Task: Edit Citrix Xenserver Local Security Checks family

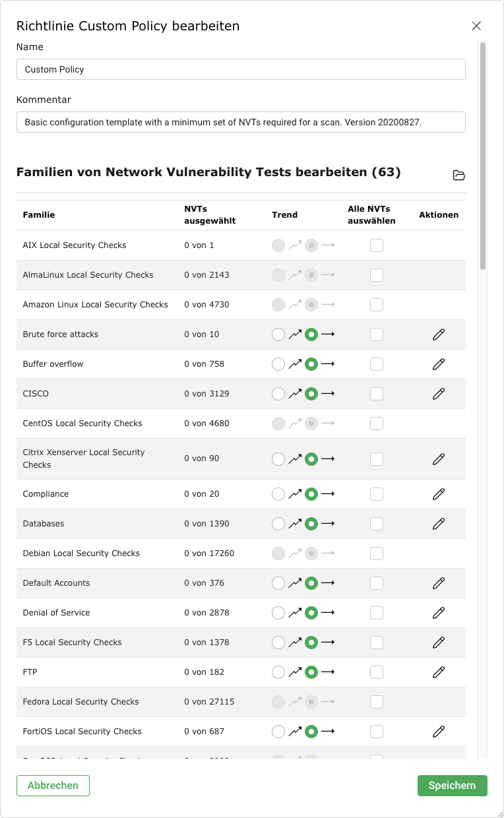Action: tap(439, 458)
